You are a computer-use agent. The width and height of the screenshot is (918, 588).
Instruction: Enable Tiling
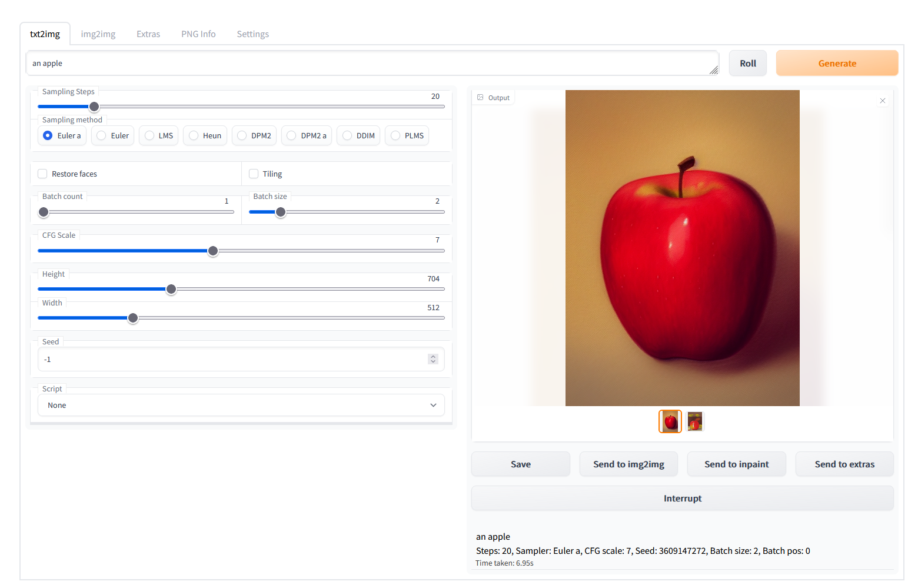pyautogui.click(x=253, y=174)
